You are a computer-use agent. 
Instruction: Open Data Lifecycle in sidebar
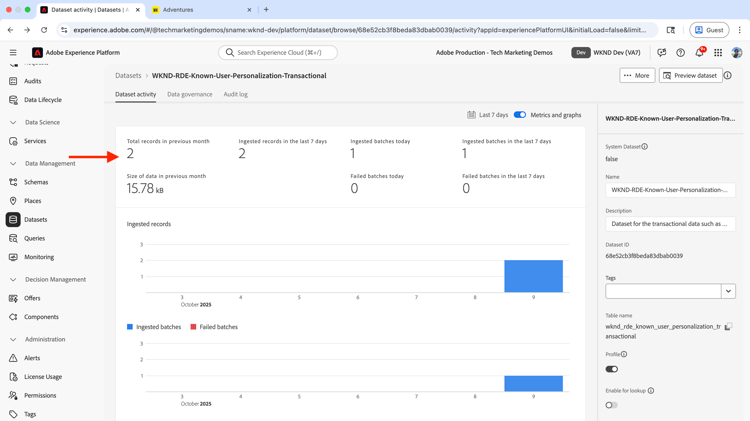click(43, 100)
